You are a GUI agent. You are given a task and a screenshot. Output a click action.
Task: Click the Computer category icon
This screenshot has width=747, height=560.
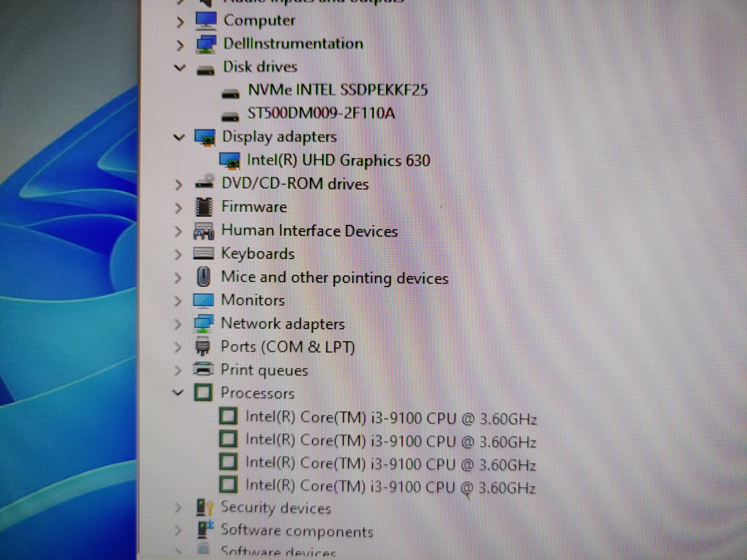coord(206,21)
